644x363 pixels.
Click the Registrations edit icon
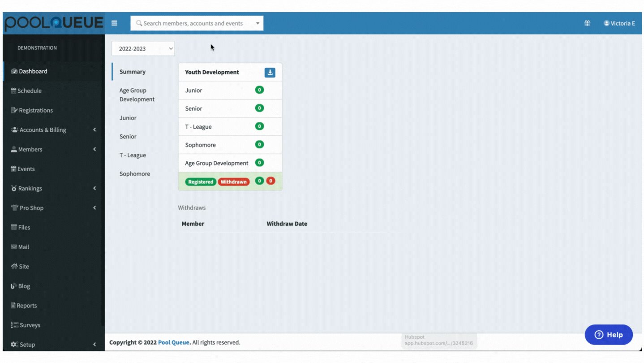(x=14, y=110)
